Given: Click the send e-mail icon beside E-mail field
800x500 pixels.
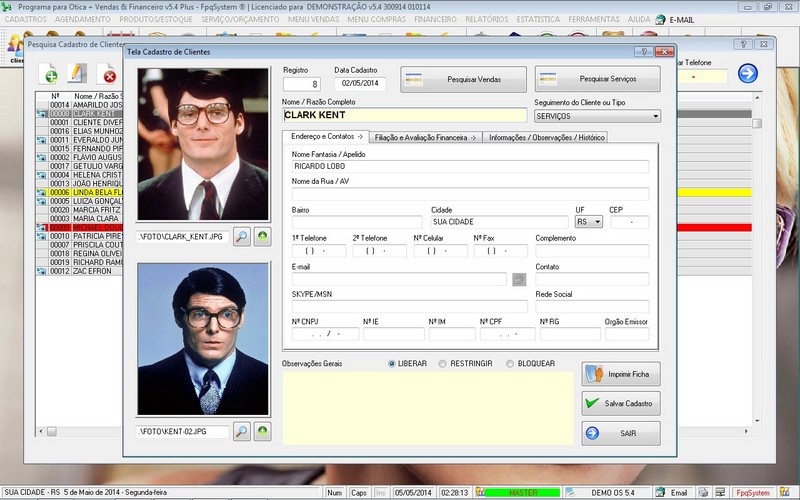Looking at the screenshot, I should (x=519, y=279).
